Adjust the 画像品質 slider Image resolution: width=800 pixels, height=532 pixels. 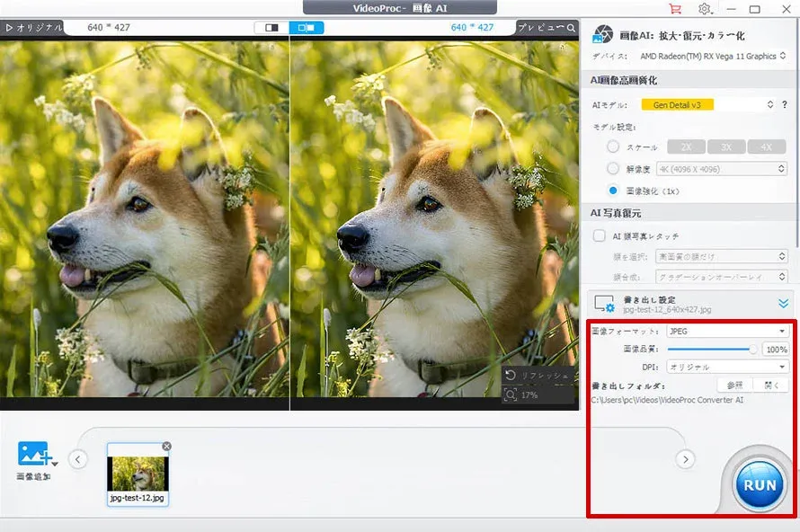coord(713,350)
